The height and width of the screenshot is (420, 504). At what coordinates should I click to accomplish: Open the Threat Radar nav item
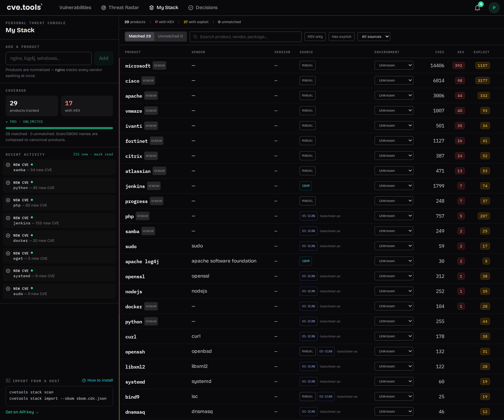pyautogui.click(x=120, y=8)
